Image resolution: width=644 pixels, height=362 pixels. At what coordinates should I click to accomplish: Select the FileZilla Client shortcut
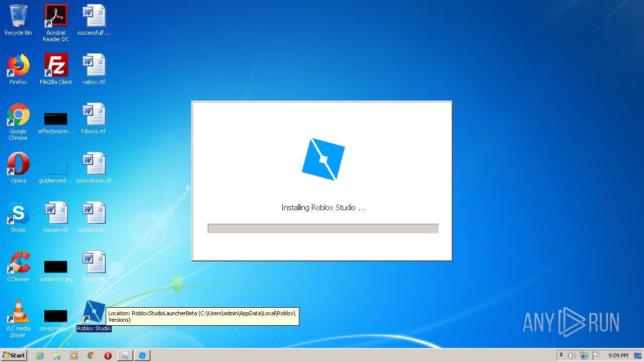pyautogui.click(x=56, y=69)
